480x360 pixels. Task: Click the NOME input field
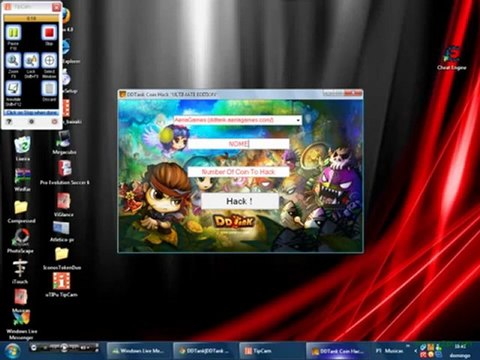(239, 144)
